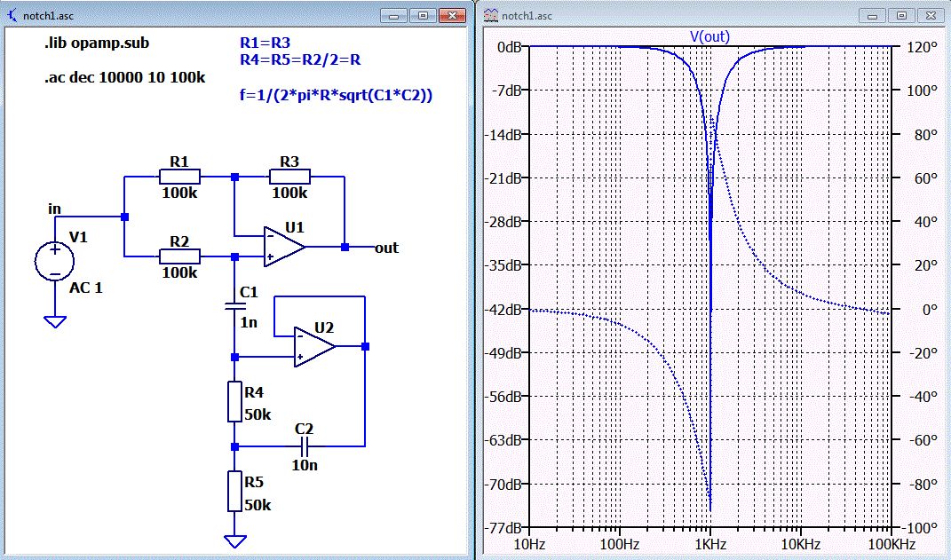Viewport: 951px width, 560px height.
Task: Click the right phase degree axis
Action: (921, 286)
